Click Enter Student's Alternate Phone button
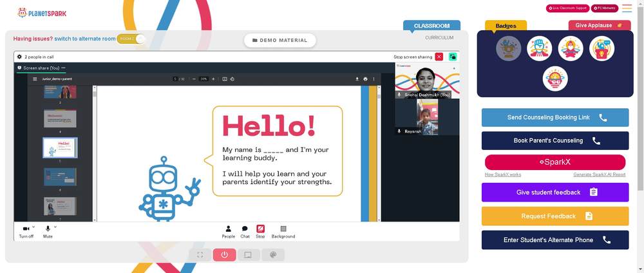The image size is (644, 273). [x=555, y=240]
